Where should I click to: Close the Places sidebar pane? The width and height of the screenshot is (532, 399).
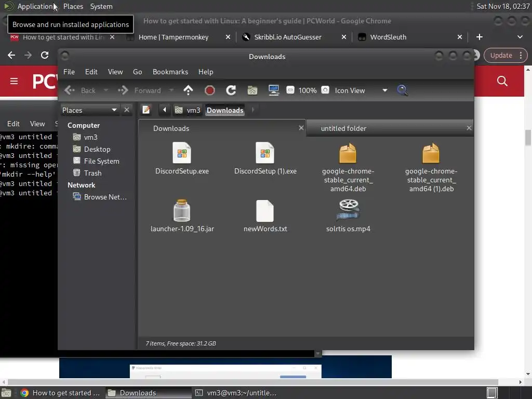click(127, 110)
